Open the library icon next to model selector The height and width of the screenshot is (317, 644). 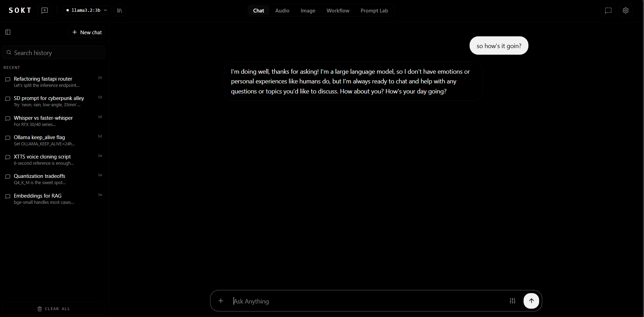tap(119, 10)
